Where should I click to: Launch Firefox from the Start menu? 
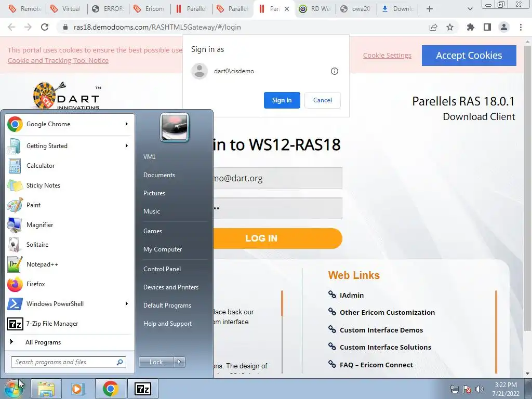[x=70, y=284]
